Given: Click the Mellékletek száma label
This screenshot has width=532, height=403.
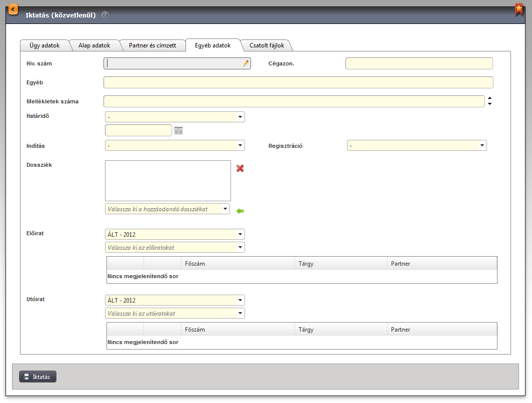Looking at the screenshot, I should pyautogui.click(x=52, y=101).
